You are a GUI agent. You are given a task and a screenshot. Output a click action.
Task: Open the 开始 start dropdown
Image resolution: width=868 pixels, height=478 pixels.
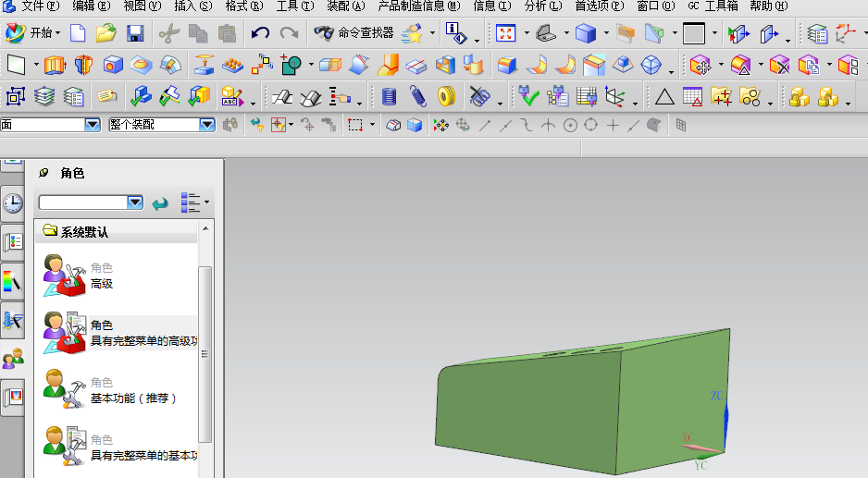pyautogui.click(x=32, y=34)
